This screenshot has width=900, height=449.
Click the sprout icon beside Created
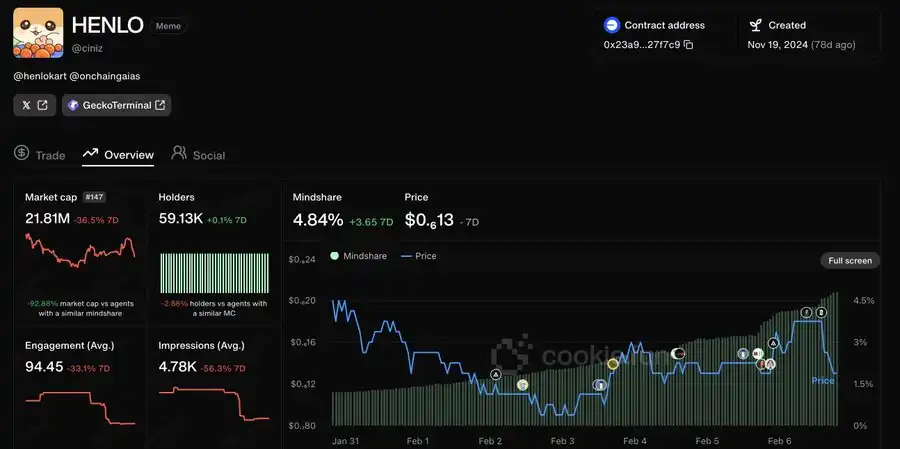pos(756,25)
